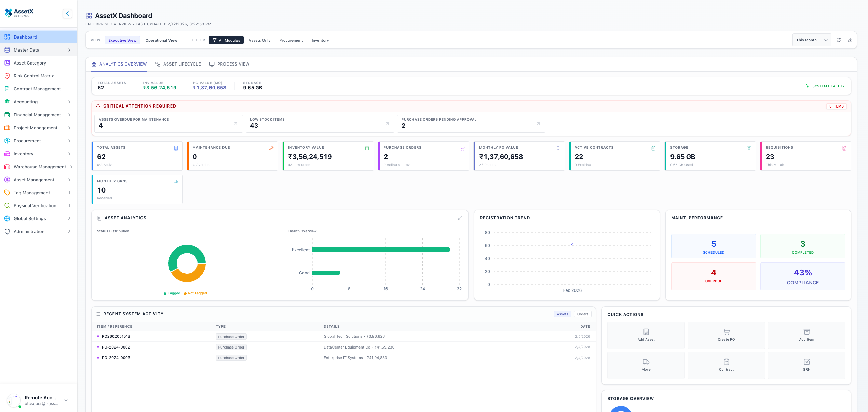
Task: Click the download icon in the top toolbar
Action: pos(850,40)
